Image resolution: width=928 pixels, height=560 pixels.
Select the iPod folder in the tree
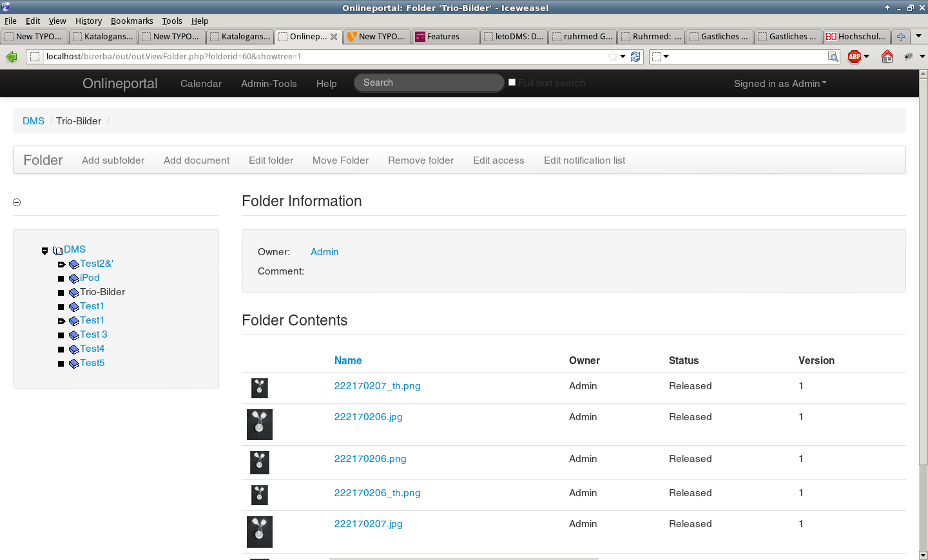[x=90, y=278]
